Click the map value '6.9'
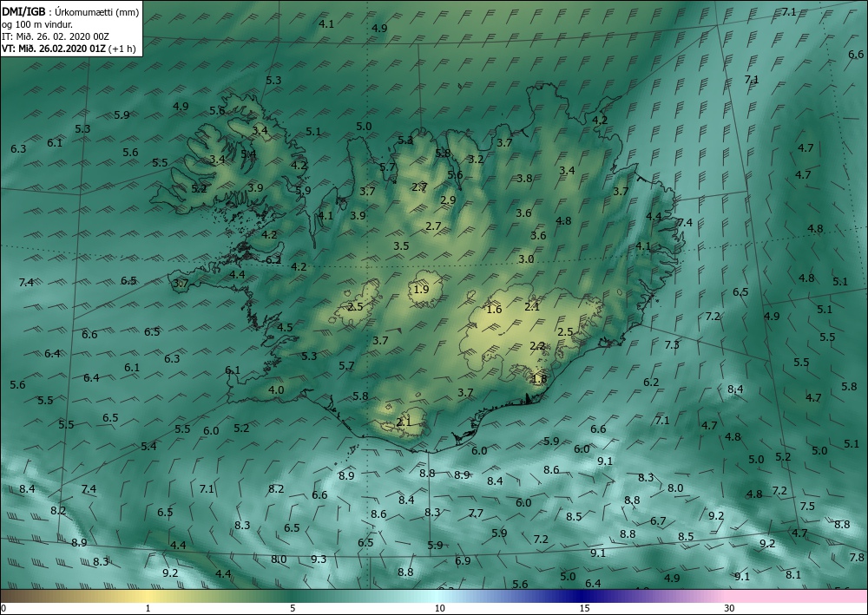Screen dimensions: 868x615 pyautogui.click(x=463, y=561)
